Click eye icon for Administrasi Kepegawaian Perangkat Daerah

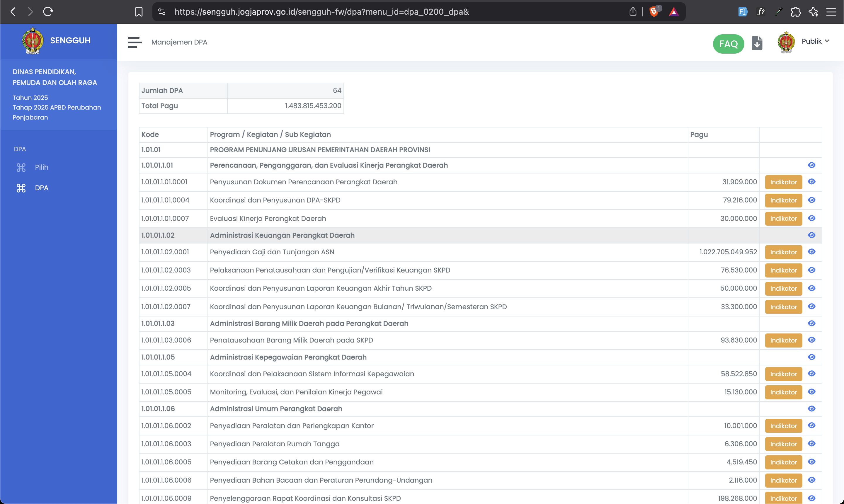[x=811, y=357]
